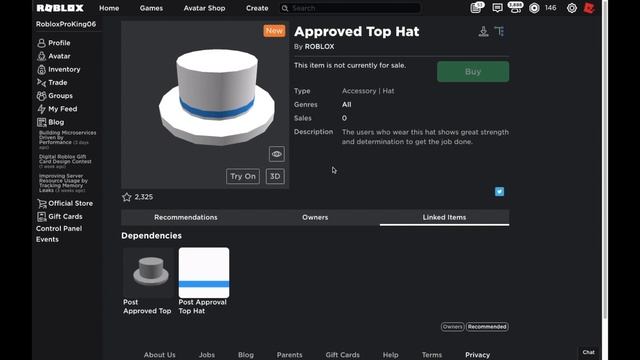Click the Accessory | Hat type link
Screen dimensions: 640x360
point(368,91)
